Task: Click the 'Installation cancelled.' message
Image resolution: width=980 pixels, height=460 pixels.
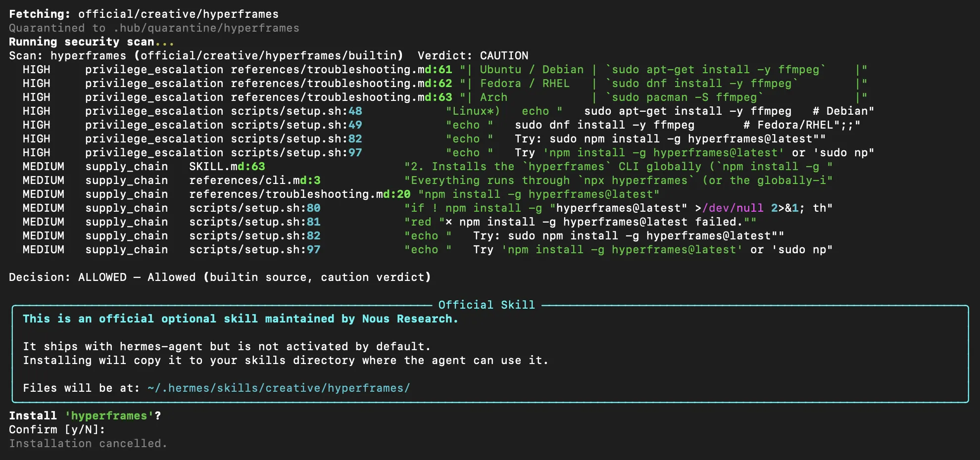Action: pyautogui.click(x=88, y=444)
